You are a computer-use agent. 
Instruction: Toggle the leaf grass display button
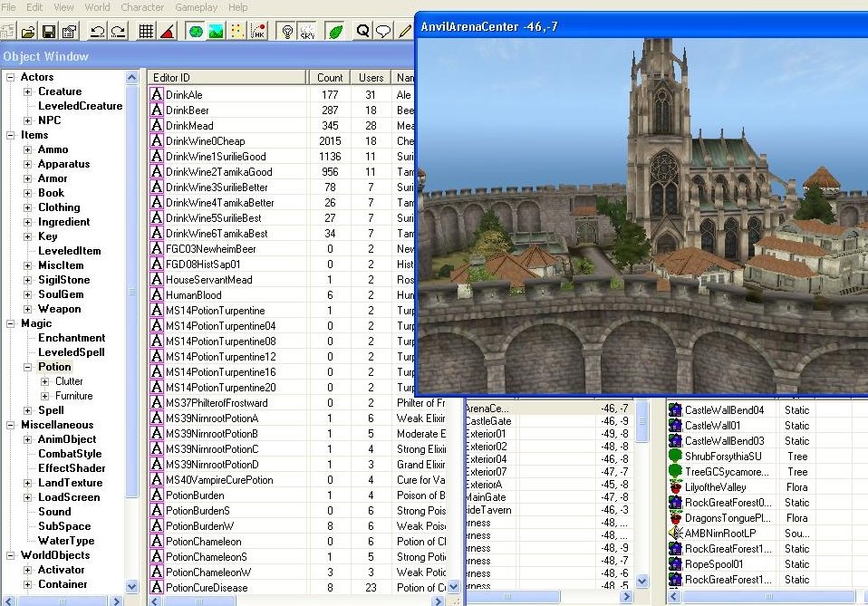pyautogui.click(x=335, y=32)
